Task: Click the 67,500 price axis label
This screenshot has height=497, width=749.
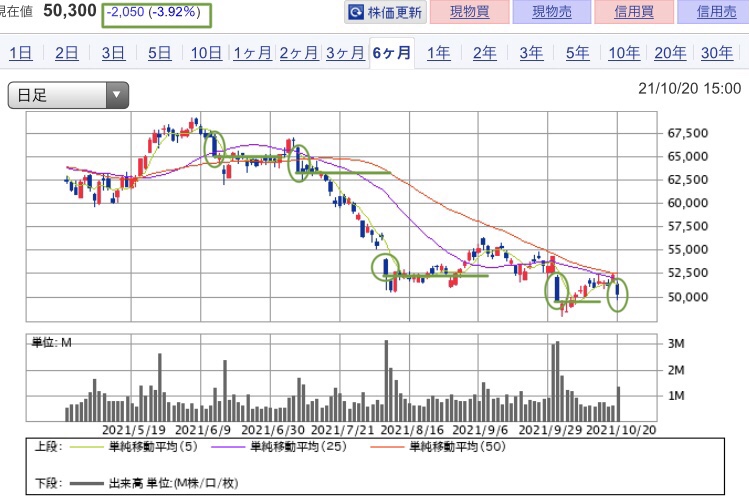Action: [x=687, y=133]
